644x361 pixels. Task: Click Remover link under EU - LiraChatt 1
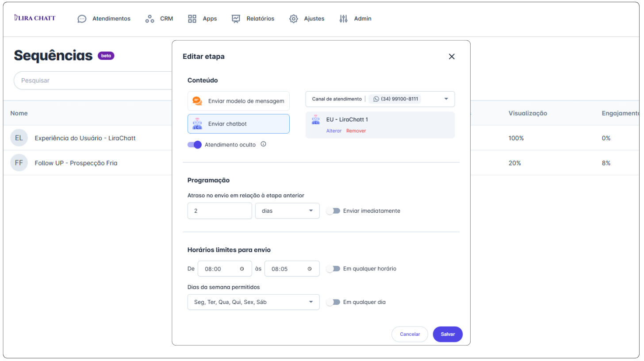[x=356, y=131]
